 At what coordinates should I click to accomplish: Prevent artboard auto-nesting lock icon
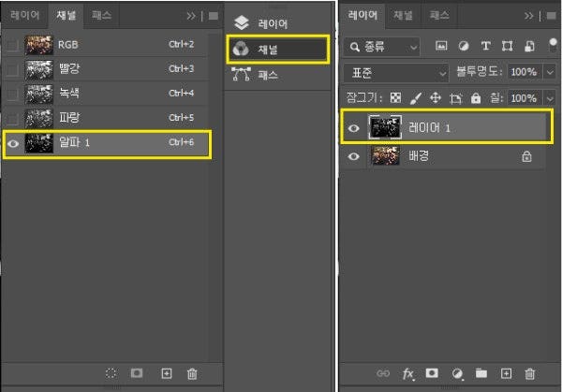click(455, 98)
